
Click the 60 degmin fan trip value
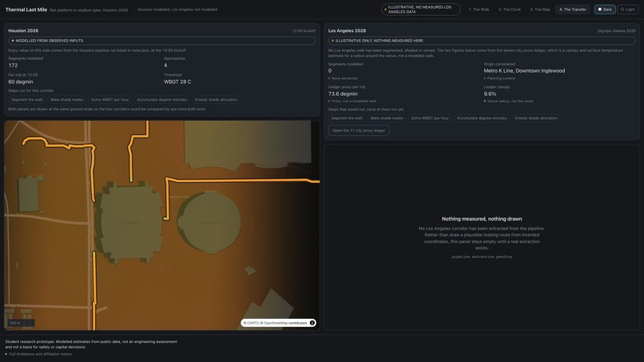coord(21,82)
